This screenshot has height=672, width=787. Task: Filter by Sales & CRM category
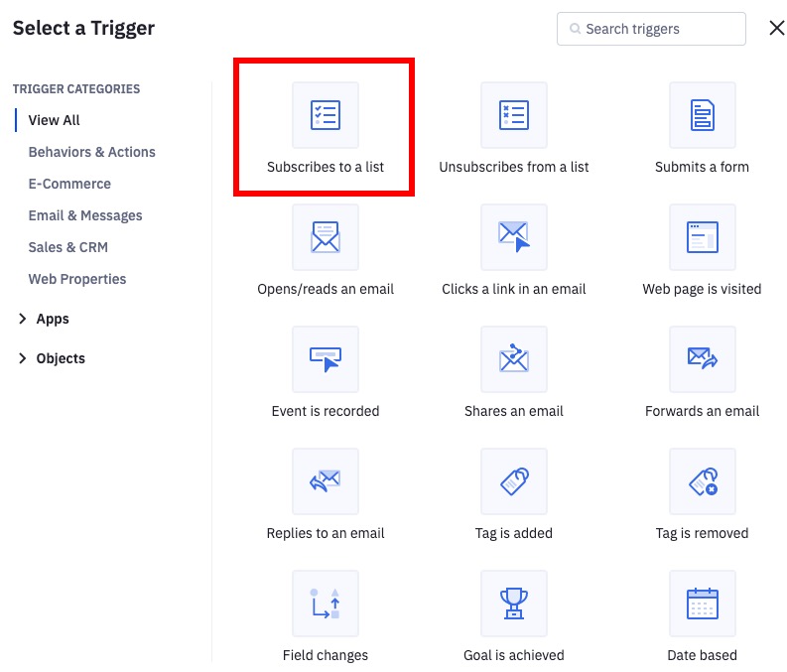(x=67, y=247)
